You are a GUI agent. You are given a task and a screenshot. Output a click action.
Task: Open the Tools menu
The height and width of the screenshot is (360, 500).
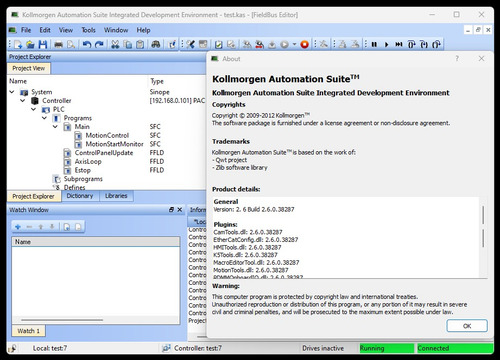(88, 30)
